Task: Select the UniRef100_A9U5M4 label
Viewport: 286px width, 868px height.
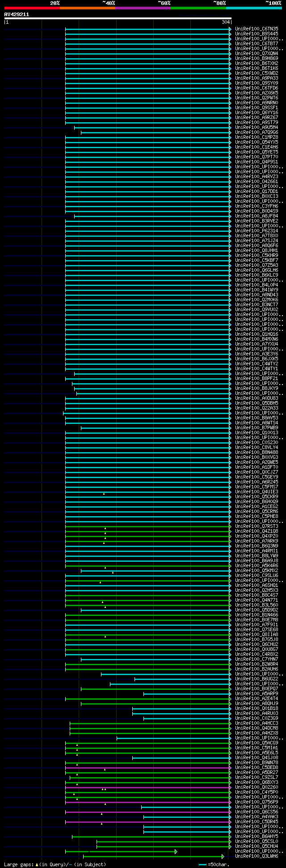Action: click(257, 127)
